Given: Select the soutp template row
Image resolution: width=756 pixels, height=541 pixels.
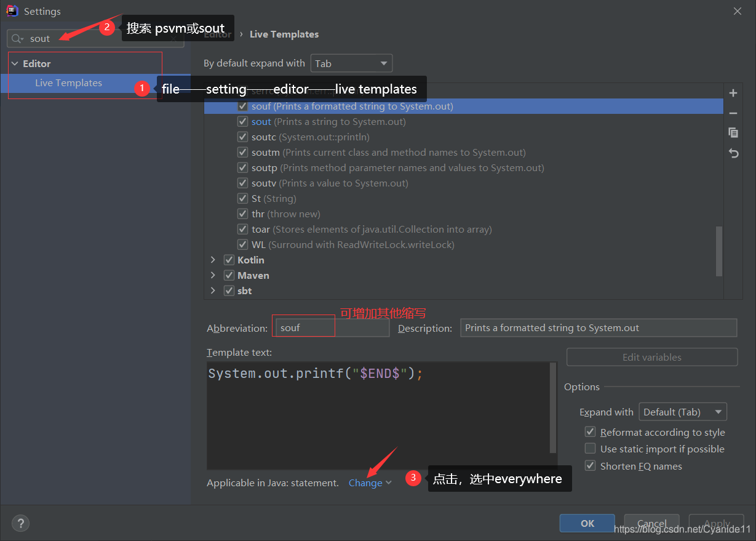Looking at the screenshot, I should click(463, 167).
